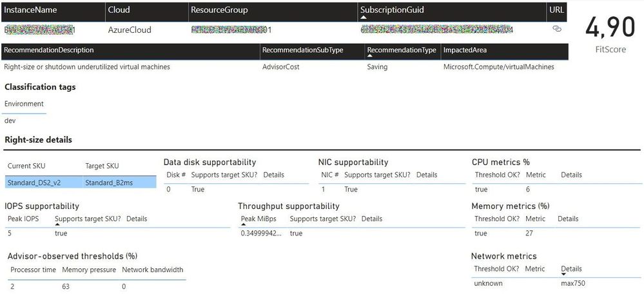This screenshot has width=644, height=296.
Task: Select the AzureCloud cell
Action: 130,30
